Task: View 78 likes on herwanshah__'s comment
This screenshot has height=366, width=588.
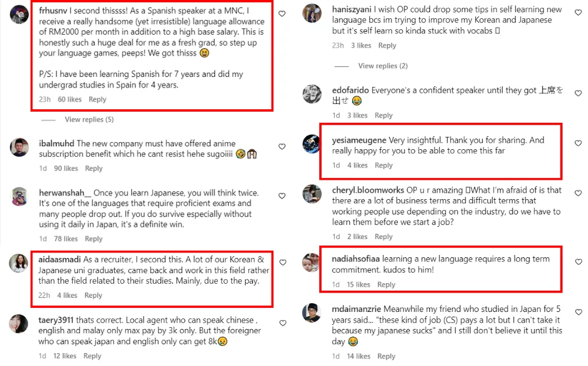Action: [65, 239]
